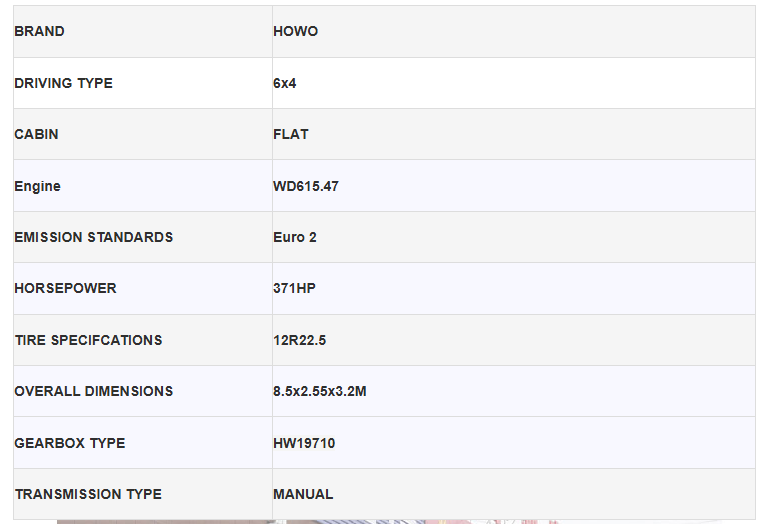The width and height of the screenshot is (761, 524).
Task: Select the 8.5x2.55x3.2M dimensions value
Action: (x=320, y=391)
